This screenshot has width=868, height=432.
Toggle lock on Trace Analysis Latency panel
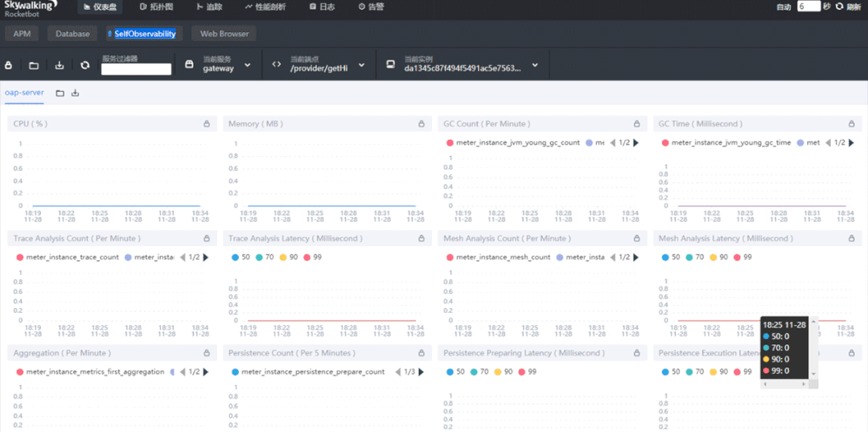(422, 238)
